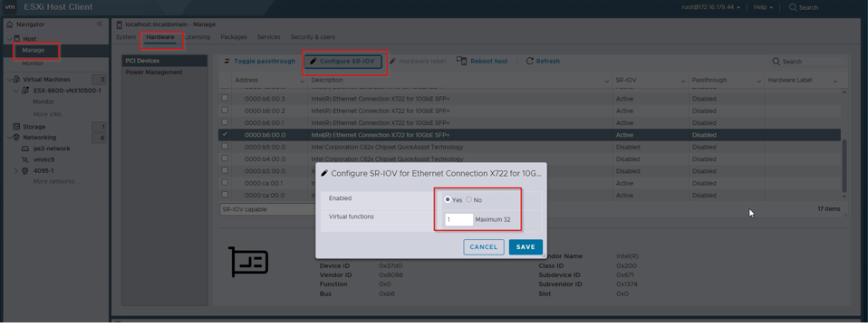The image size is (868, 327).
Task: Click the pe3-network port group icon
Action: pyautogui.click(x=24, y=149)
